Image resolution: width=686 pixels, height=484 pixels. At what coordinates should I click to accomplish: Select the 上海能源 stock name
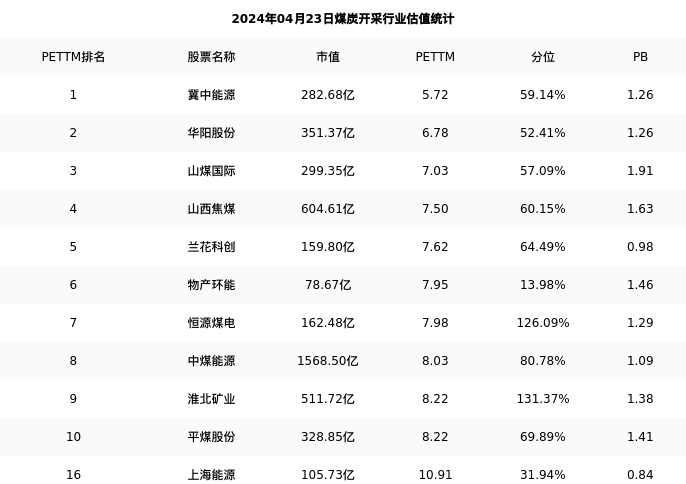[x=211, y=475]
